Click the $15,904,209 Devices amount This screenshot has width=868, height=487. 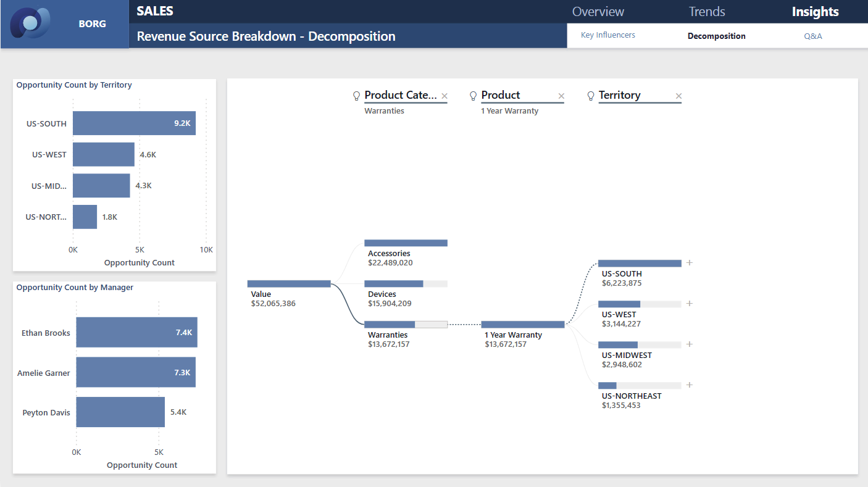[390, 304]
